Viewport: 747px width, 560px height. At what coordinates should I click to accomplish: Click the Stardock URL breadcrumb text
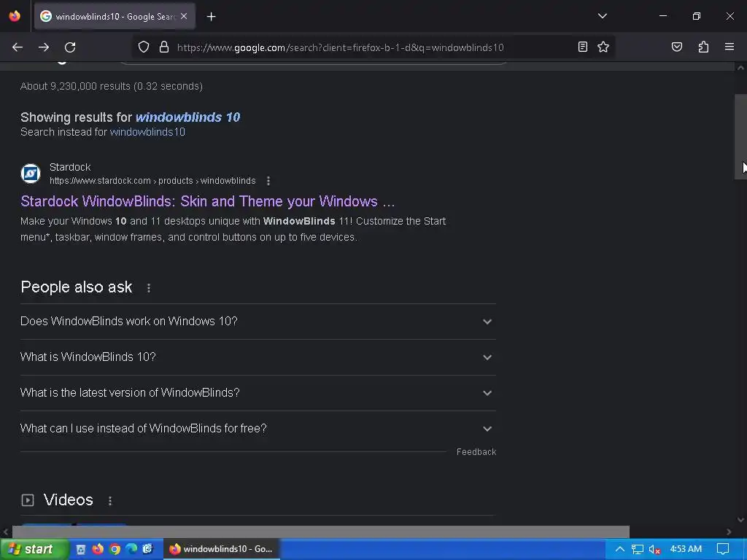pyautogui.click(x=152, y=181)
